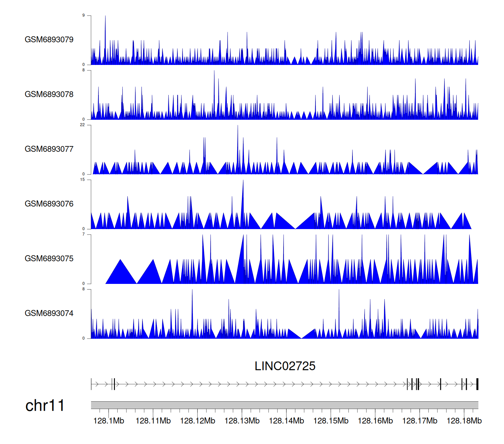Click the gray chromosome ideogram bar
Screen dimensions: 504x444
284,405
